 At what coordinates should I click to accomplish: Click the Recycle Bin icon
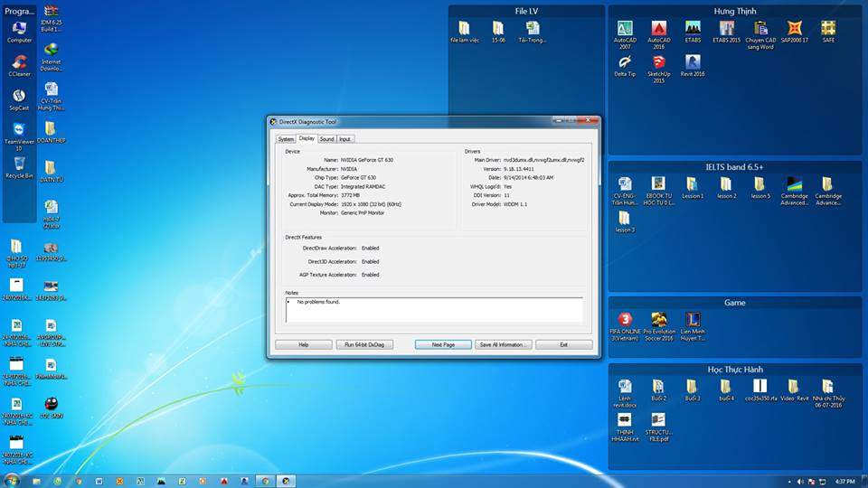click(x=19, y=165)
